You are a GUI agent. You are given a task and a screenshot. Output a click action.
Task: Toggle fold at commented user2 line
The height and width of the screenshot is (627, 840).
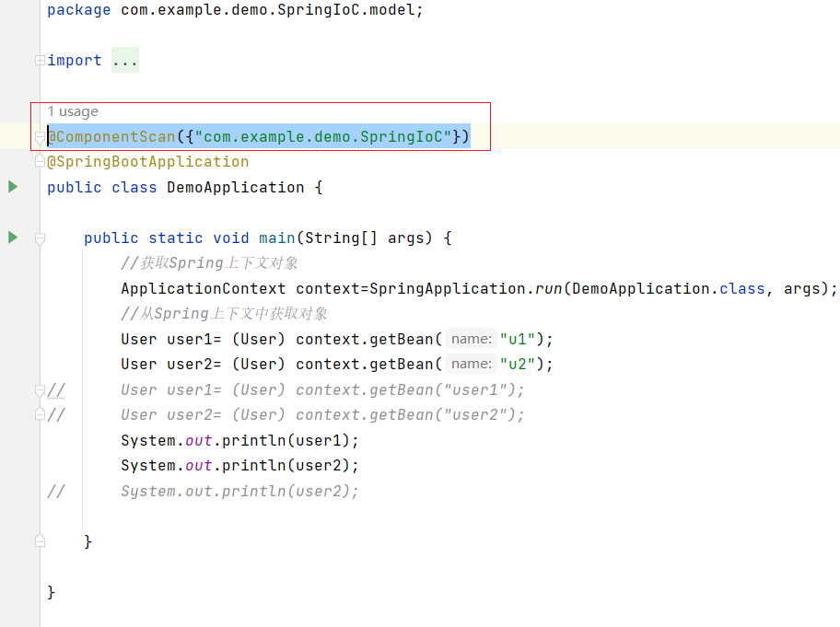[x=40, y=414]
